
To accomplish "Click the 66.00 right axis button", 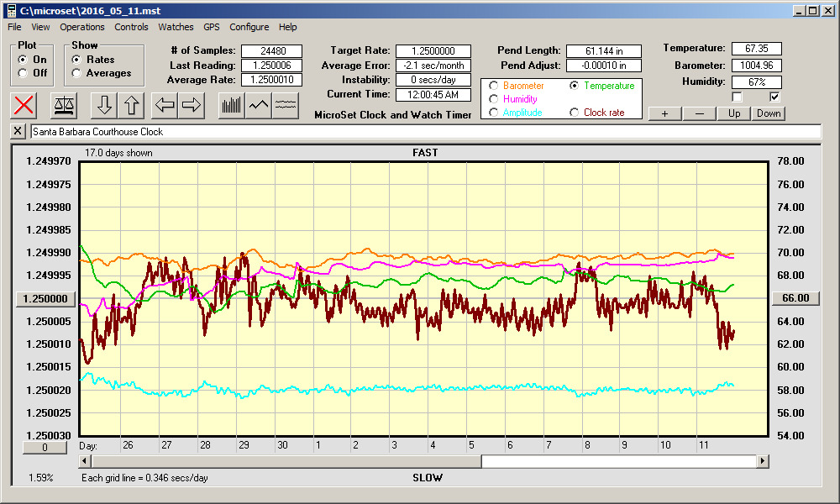I will point(795,298).
